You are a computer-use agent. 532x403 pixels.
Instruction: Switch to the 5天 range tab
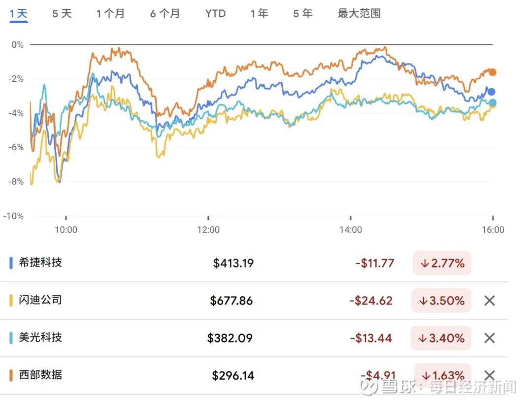pyautogui.click(x=62, y=13)
